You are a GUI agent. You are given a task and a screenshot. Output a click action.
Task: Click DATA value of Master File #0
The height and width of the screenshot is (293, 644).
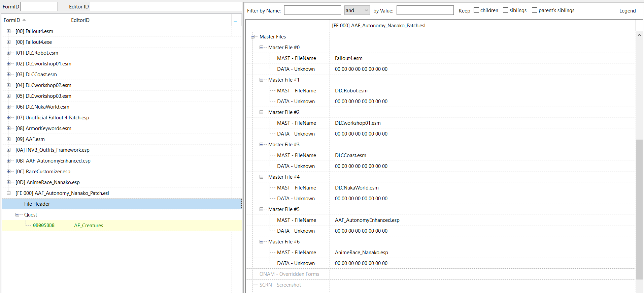coord(361,69)
